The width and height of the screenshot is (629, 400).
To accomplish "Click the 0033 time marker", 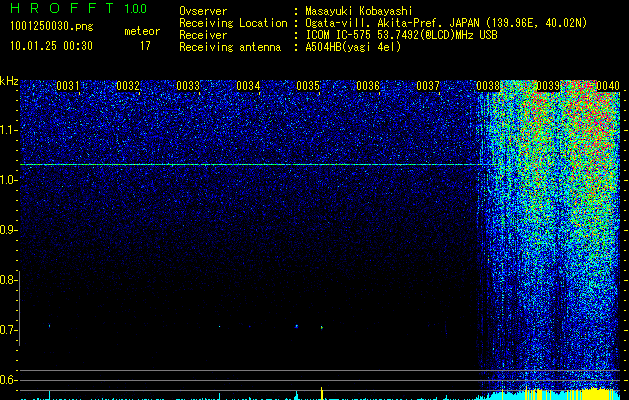I will coord(188,86).
